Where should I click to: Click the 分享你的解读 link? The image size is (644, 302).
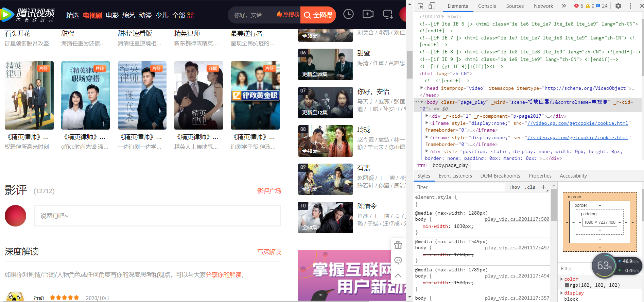click(x=224, y=275)
